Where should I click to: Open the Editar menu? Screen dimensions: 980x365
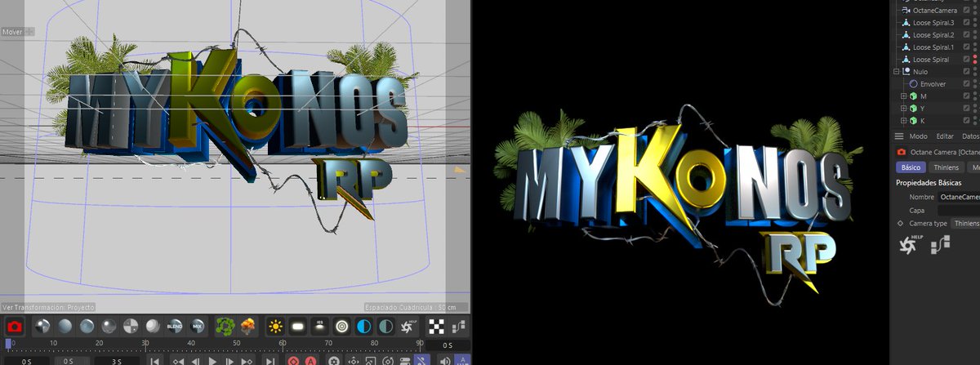pos(945,136)
